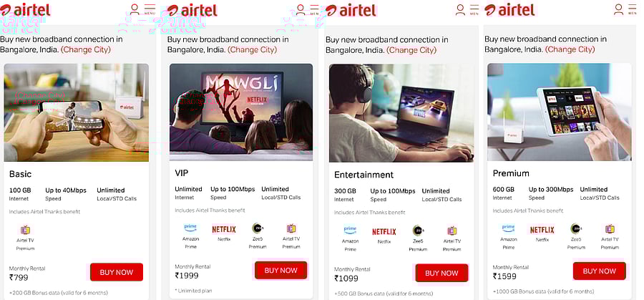Click Change City link above the Basic plan

pyautogui.click(x=86, y=49)
